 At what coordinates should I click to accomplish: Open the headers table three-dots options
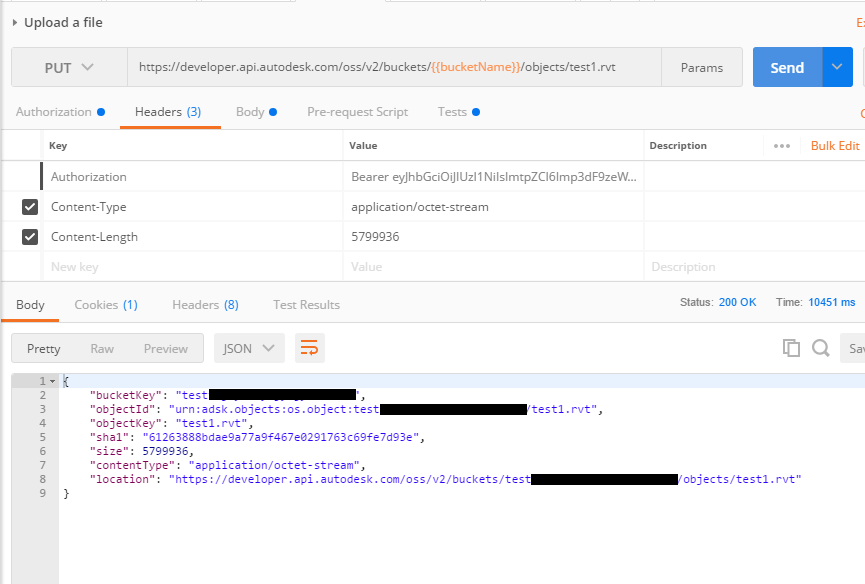[782, 146]
